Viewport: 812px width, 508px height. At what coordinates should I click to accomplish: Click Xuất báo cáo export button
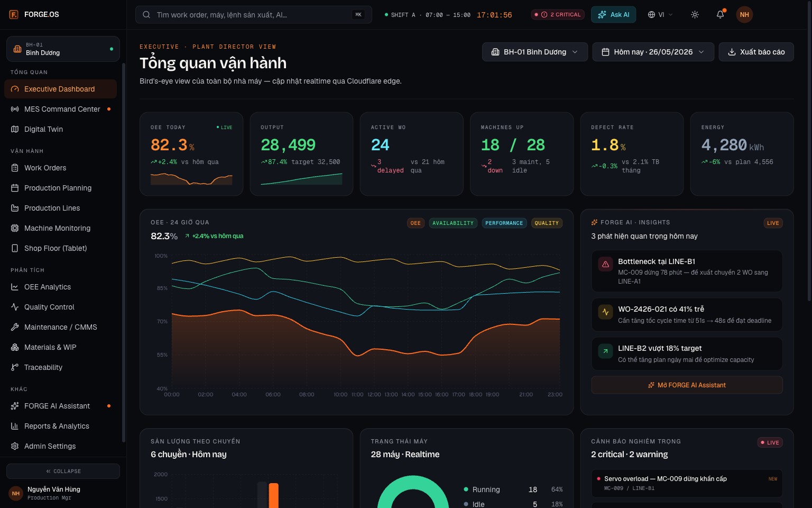pyautogui.click(x=756, y=52)
